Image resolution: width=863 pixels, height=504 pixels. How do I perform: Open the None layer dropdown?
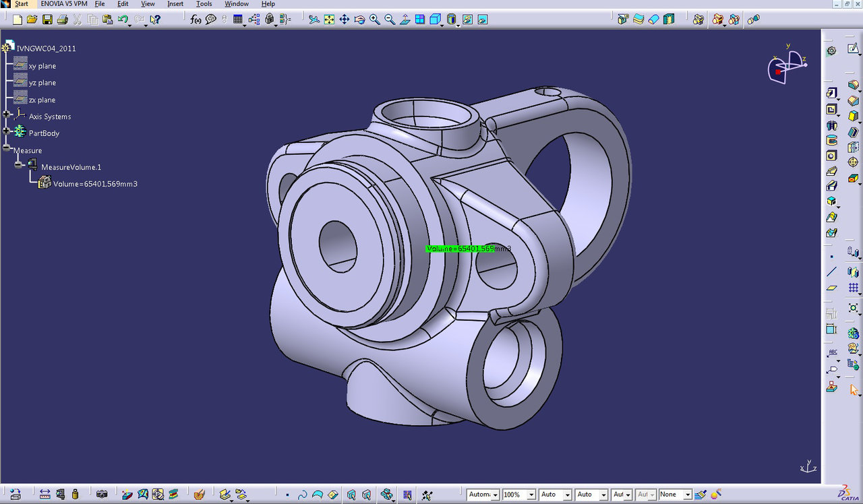tap(687, 495)
